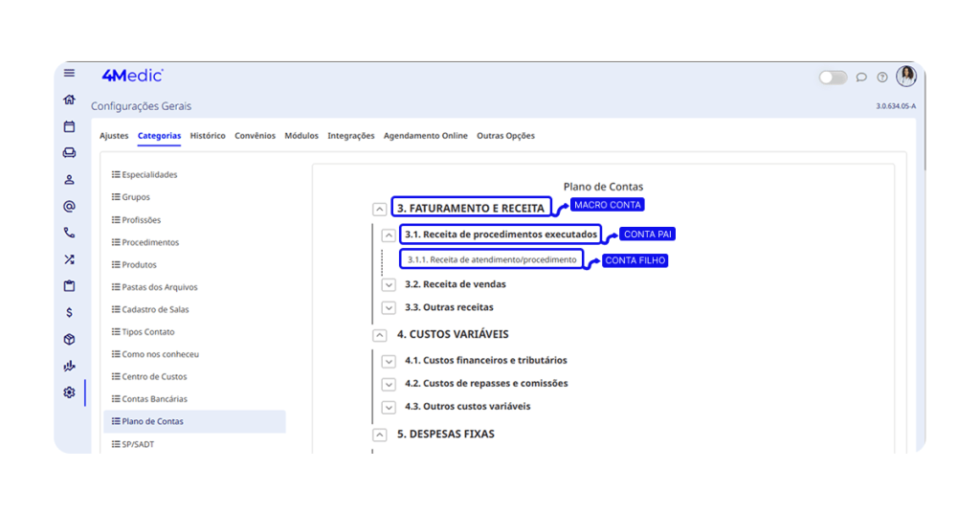Collapse the 3. FATURAMENTO E RECEITA section
The height and width of the screenshot is (514, 980).
click(x=380, y=209)
